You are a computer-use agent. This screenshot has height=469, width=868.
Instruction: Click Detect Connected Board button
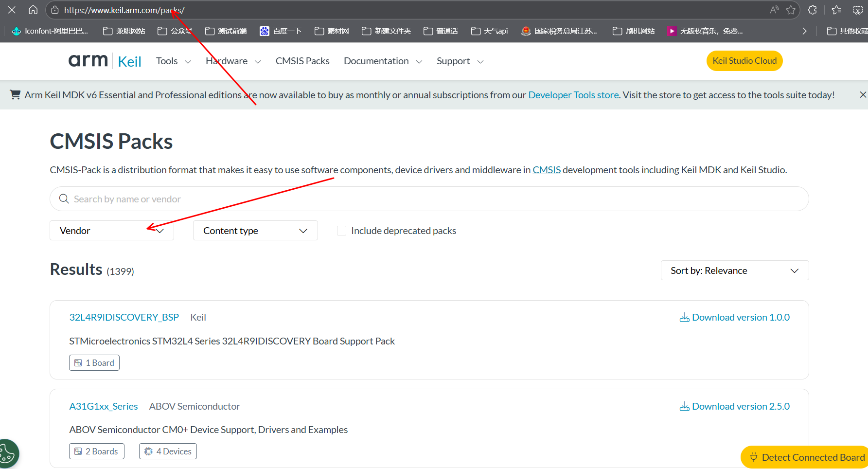tap(806, 457)
